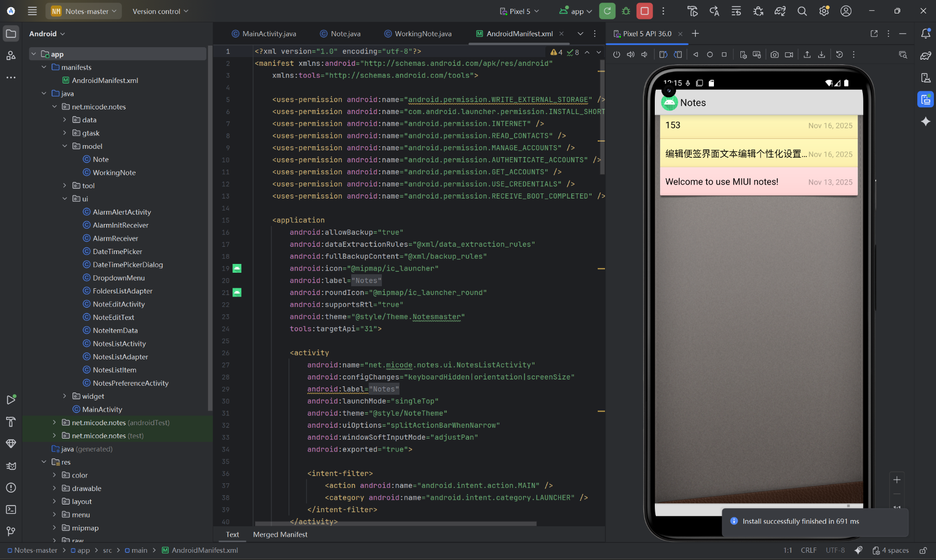Open Search Everywhere magnifier icon
Viewport: 936px width, 560px height.
pos(802,11)
